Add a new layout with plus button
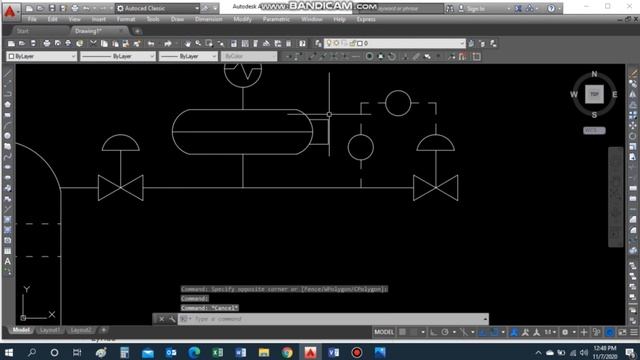 pyautogui.click(x=104, y=330)
